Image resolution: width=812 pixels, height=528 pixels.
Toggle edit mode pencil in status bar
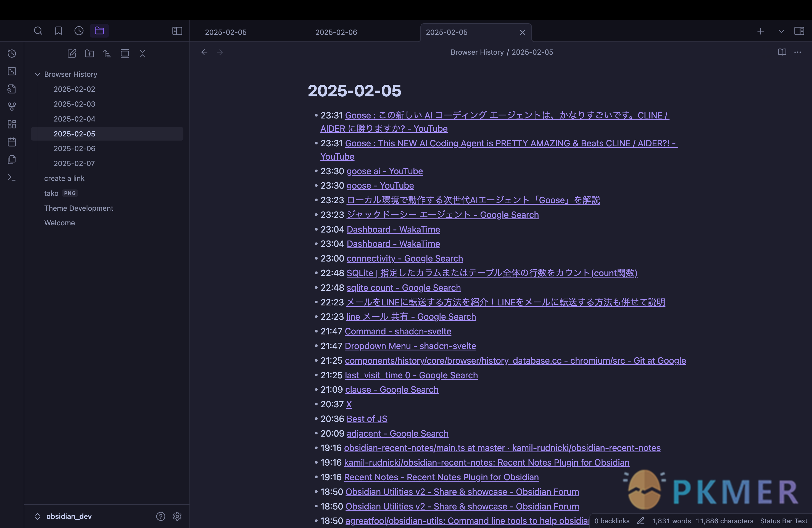641,521
